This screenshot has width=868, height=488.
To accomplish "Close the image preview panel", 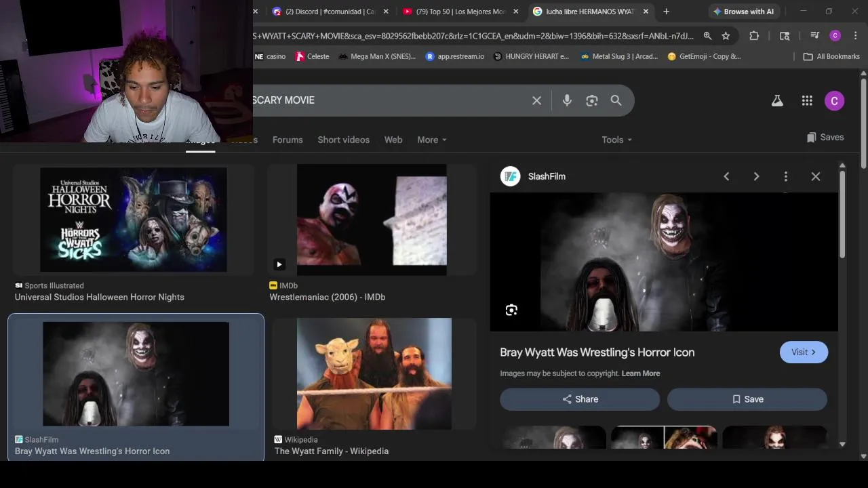I will click(x=816, y=176).
